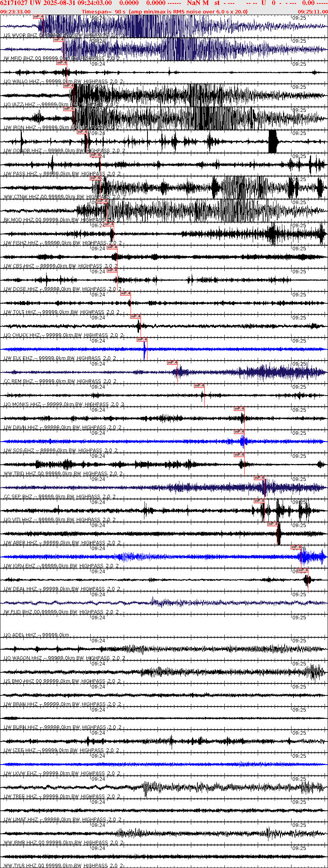Viewport: 328px width, 868px height.
Task: Click the wP.4 pick on REM trace
Action: click(x=172, y=362)
